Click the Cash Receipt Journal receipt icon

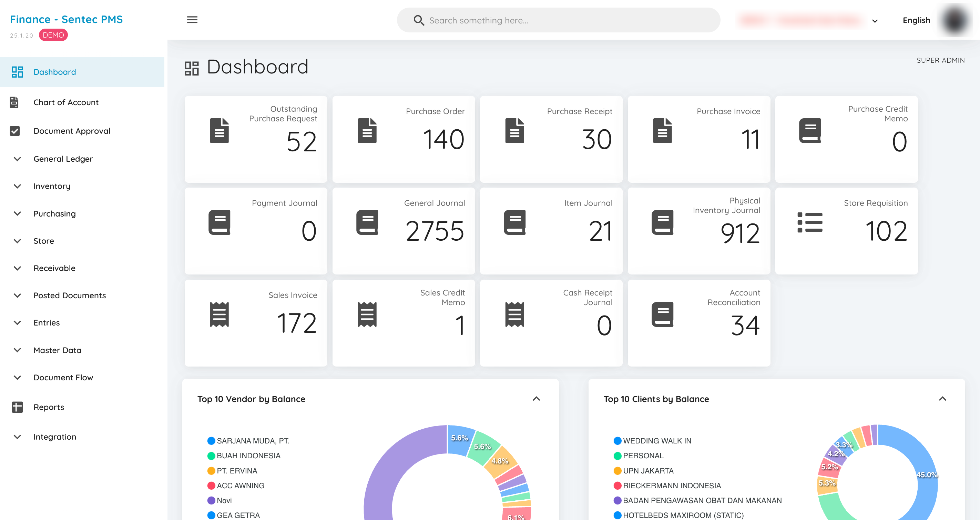click(x=515, y=314)
